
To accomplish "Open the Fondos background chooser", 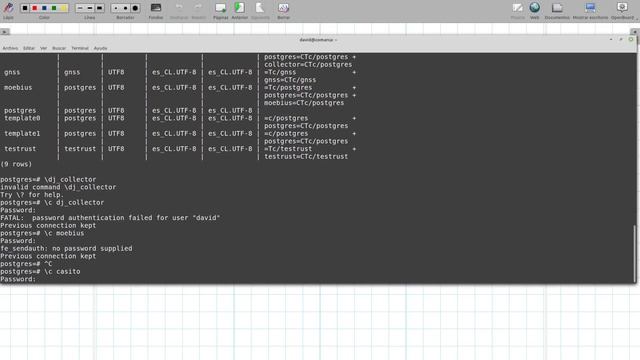I will coord(156,10).
